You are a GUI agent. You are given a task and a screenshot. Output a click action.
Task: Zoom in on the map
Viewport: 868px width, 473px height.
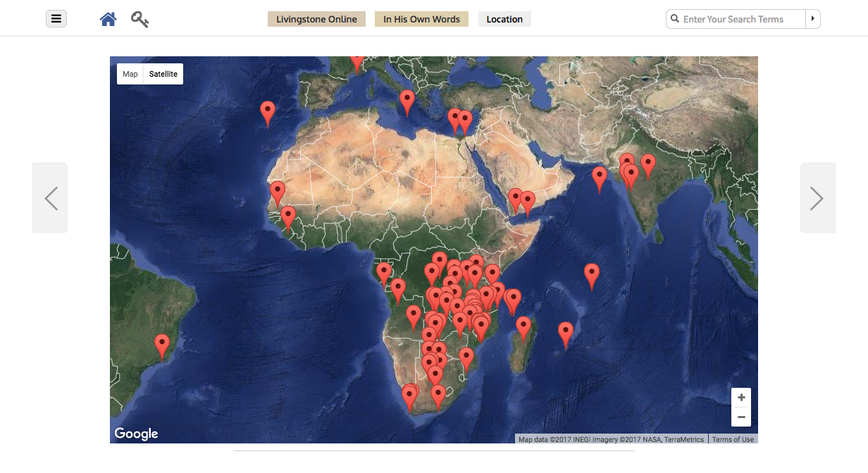(741, 398)
